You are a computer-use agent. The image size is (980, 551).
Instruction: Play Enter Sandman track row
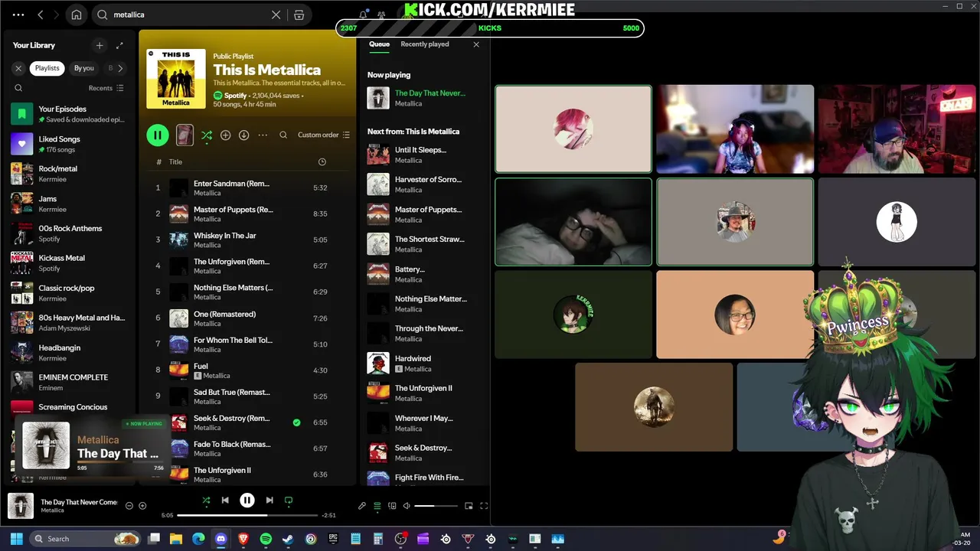click(247, 187)
